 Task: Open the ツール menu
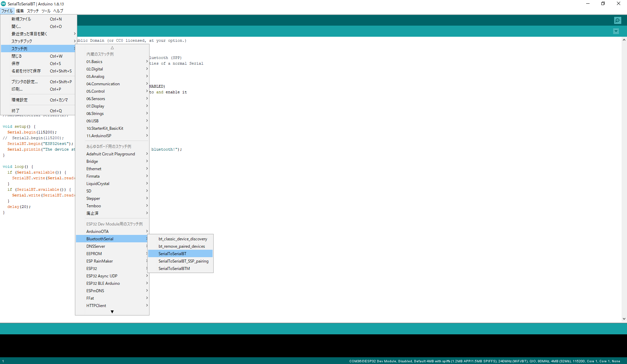[x=46, y=11]
